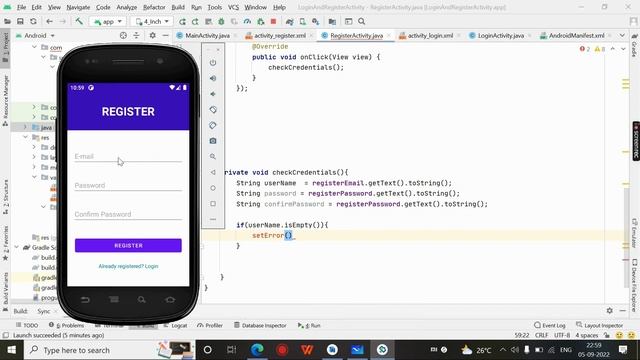
Task: Click the Task View taskbar icon
Action: [x=231, y=350]
